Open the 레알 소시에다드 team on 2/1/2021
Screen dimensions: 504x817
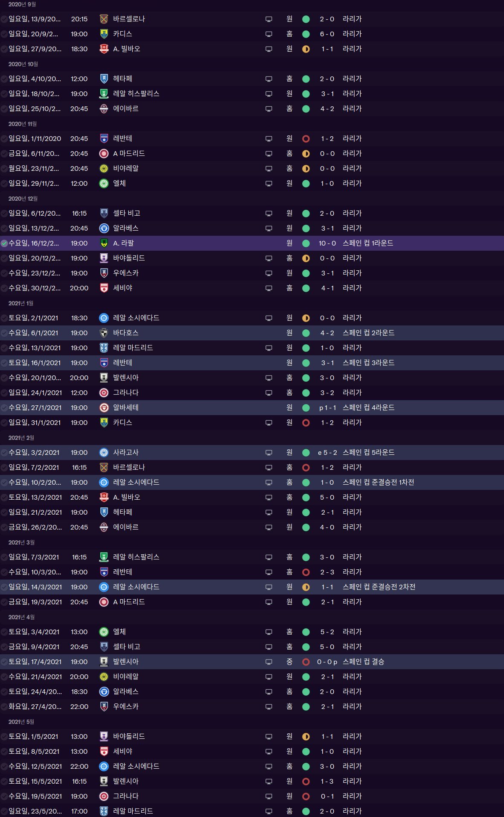point(136,318)
